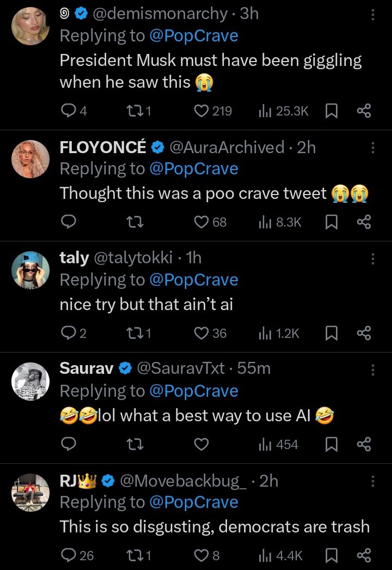Reply to Saurav's AI tweet
The height and width of the screenshot is (570, 392).
click(x=69, y=445)
